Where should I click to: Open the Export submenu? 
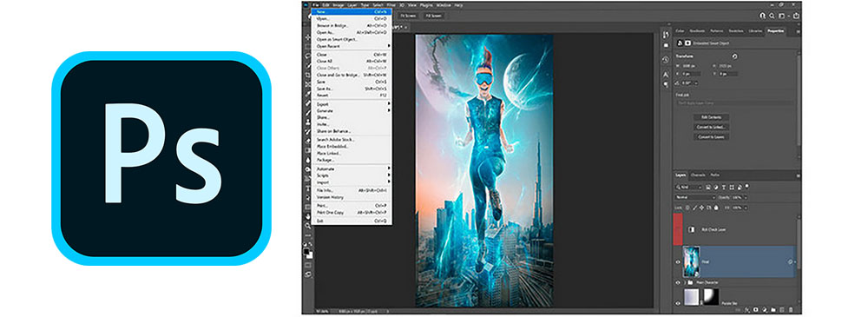pyautogui.click(x=352, y=104)
